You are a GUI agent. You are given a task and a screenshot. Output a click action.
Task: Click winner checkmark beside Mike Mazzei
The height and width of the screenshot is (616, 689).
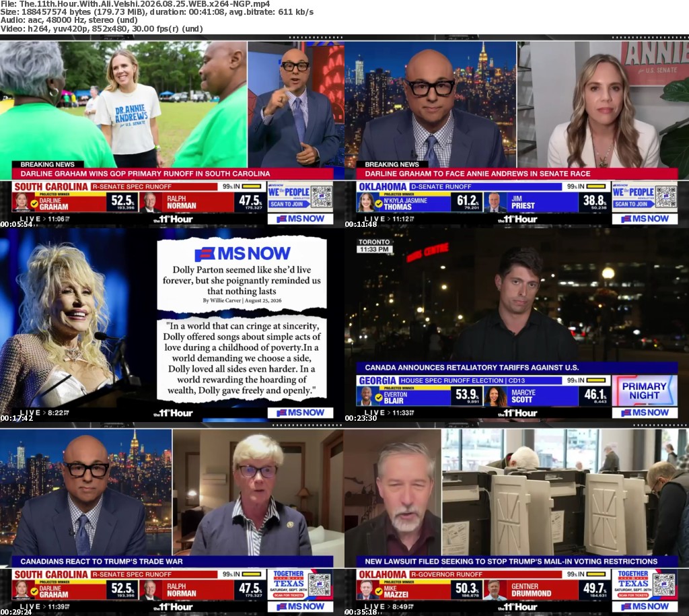[x=378, y=591]
